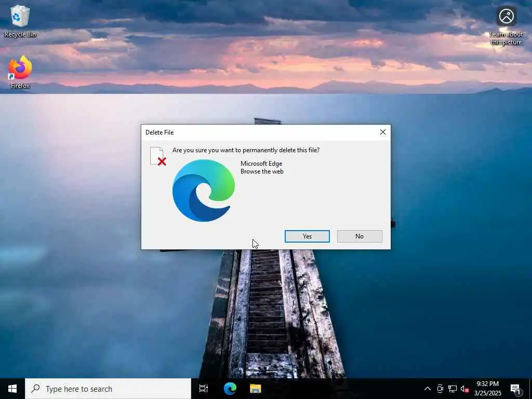The image size is (532, 399).
Task: Open the Windows Start menu
Action: pyautogui.click(x=12, y=389)
